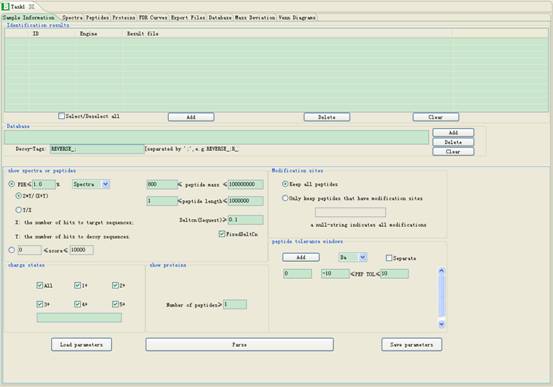Select the 2*T/(D+T) radio button
The width and height of the screenshot is (553, 387).
pyautogui.click(x=19, y=195)
